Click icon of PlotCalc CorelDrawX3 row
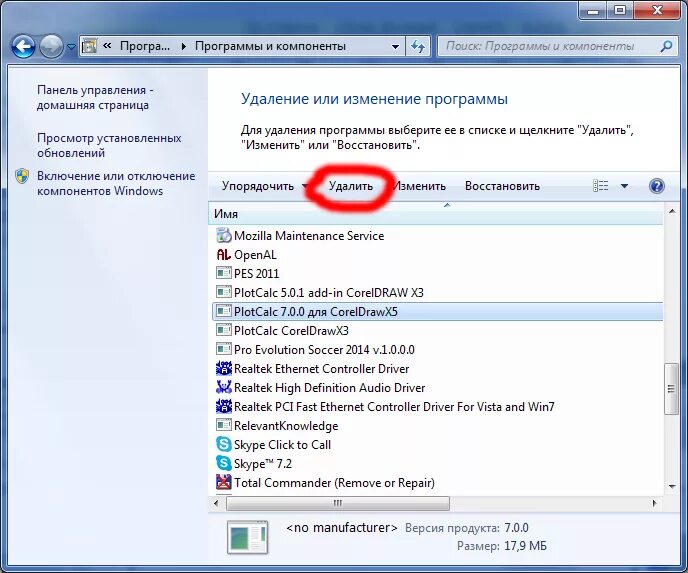 224,330
